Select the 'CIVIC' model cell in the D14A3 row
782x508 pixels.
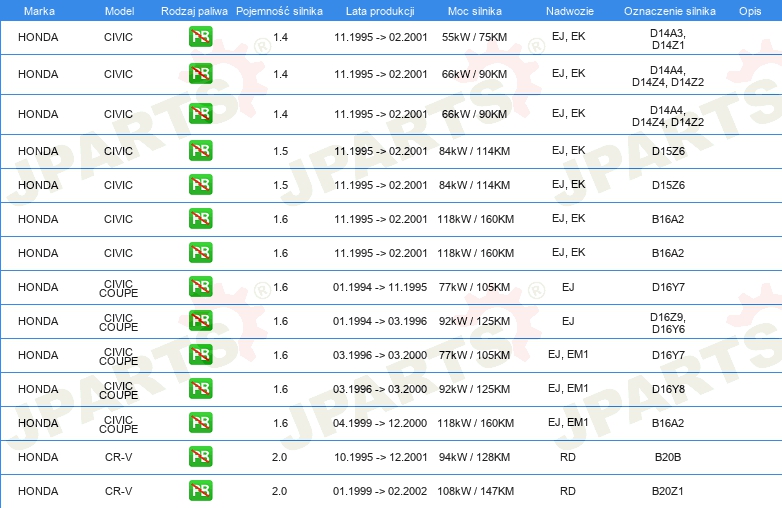pyautogui.click(x=118, y=37)
